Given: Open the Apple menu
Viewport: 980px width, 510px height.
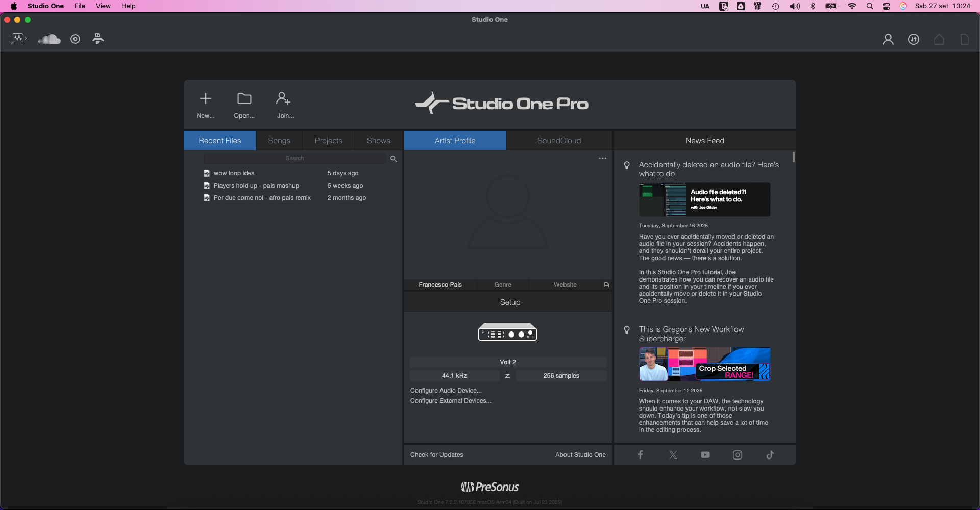Looking at the screenshot, I should click(14, 6).
